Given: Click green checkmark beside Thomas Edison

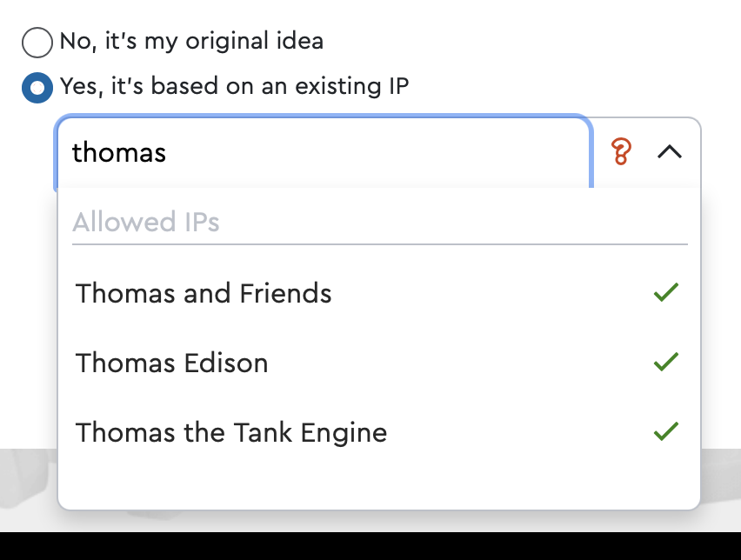Looking at the screenshot, I should click(x=665, y=363).
